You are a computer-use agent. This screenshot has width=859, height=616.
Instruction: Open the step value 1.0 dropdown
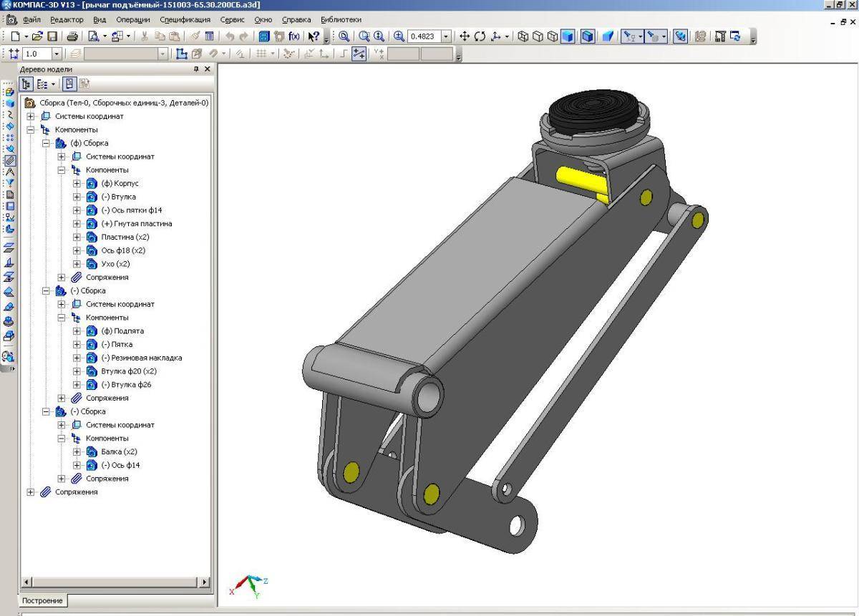[57, 54]
